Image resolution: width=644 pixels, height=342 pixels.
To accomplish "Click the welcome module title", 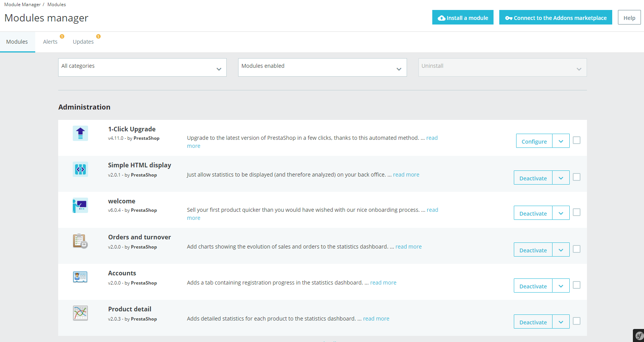I will pyautogui.click(x=122, y=201).
